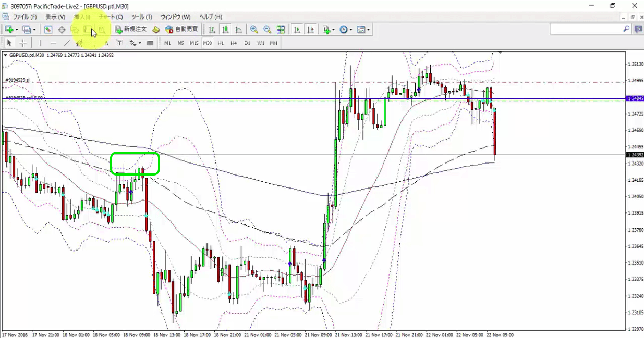The width and height of the screenshot is (644, 338).
Task: Switch to M15 timeframe
Action: [x=194, y=43]
